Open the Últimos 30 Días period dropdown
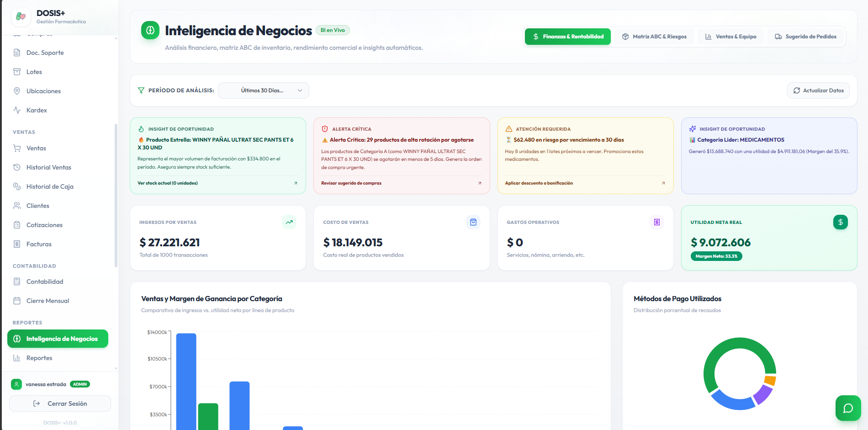Image resolution: width=868 pixels, height=430 pixels. point(264,90)
